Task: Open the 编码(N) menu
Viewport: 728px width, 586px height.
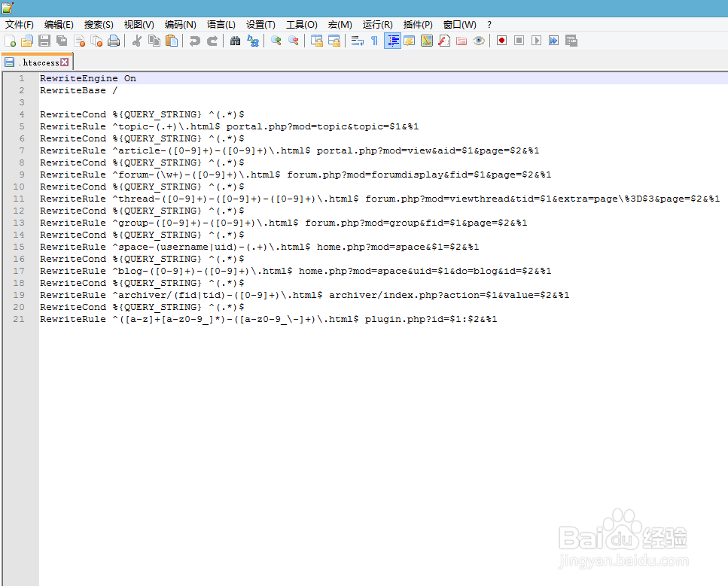Action: pos(180,25)
